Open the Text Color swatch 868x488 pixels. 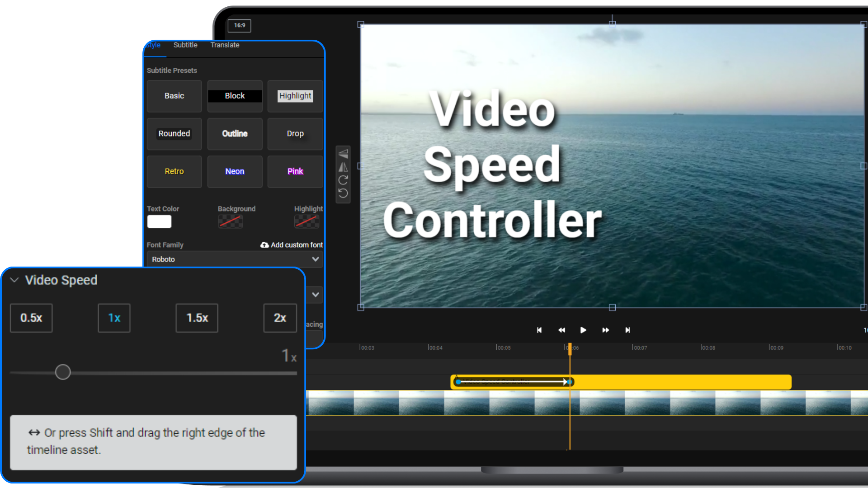click(x=159, y=221)
